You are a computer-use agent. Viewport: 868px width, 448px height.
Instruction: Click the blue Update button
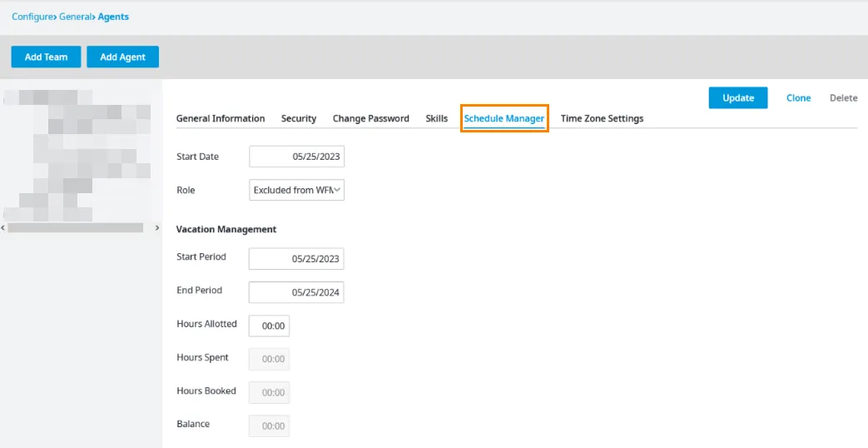(x=738, y=97)
